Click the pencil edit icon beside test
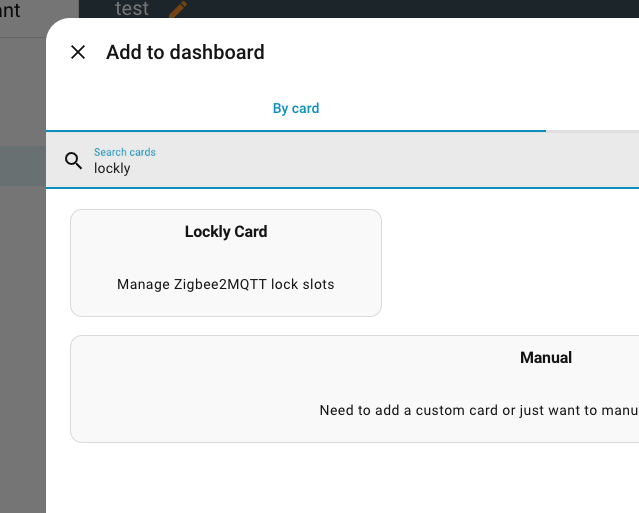Image resolution: width=639 pixels, height=513 pixels. tap(178, 9)
